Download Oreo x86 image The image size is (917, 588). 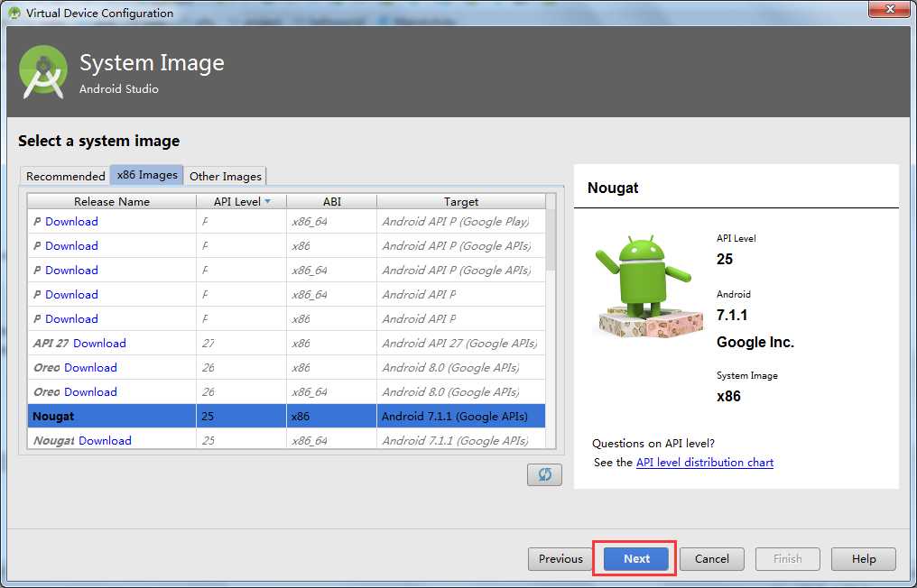click(90, 368)
